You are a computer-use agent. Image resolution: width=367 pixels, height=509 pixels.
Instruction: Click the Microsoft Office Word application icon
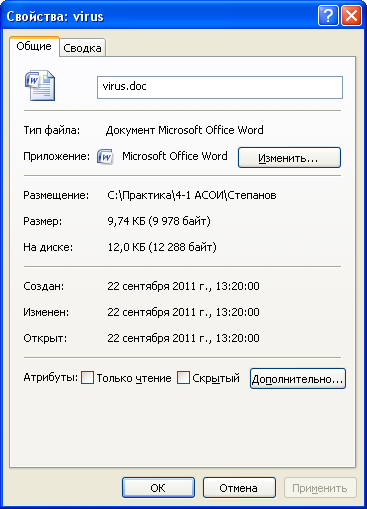coord(105,156)
